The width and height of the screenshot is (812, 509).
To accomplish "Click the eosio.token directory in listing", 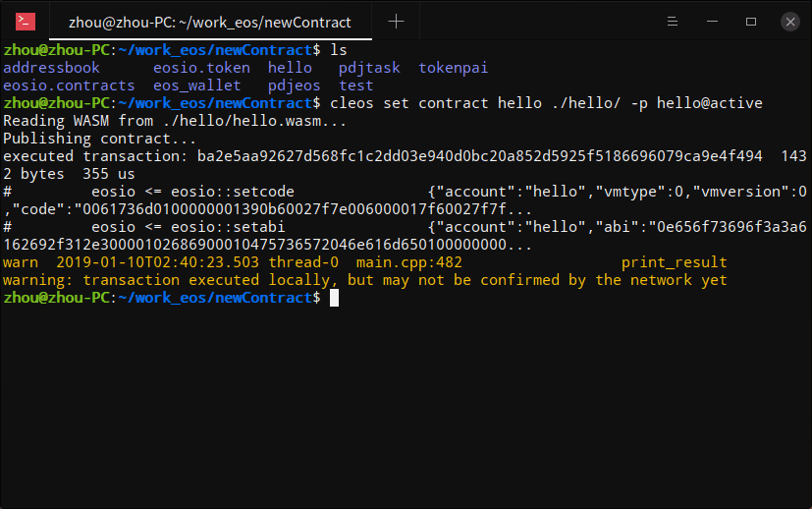I will tap(201, 68).
